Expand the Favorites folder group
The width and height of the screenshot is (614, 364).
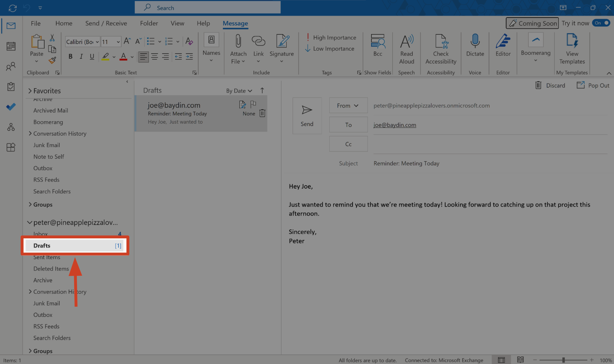[30, 91]
